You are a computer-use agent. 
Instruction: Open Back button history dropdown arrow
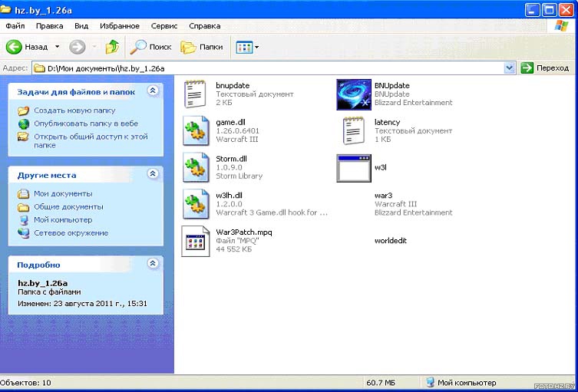click(57, 47)
